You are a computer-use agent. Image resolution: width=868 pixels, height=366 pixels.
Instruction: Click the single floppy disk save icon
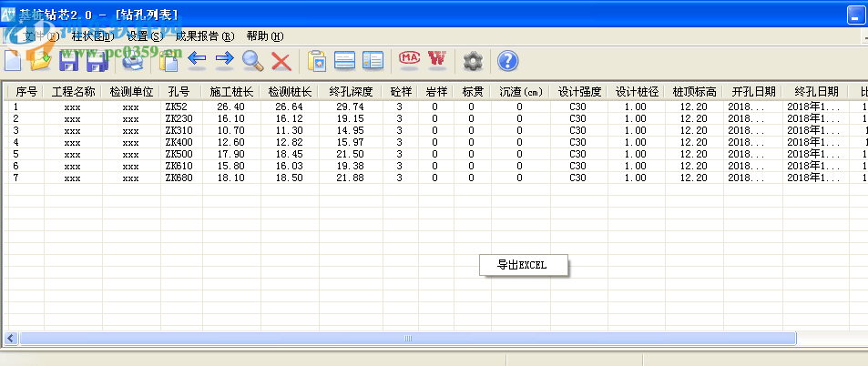click(x=69, y=60)
